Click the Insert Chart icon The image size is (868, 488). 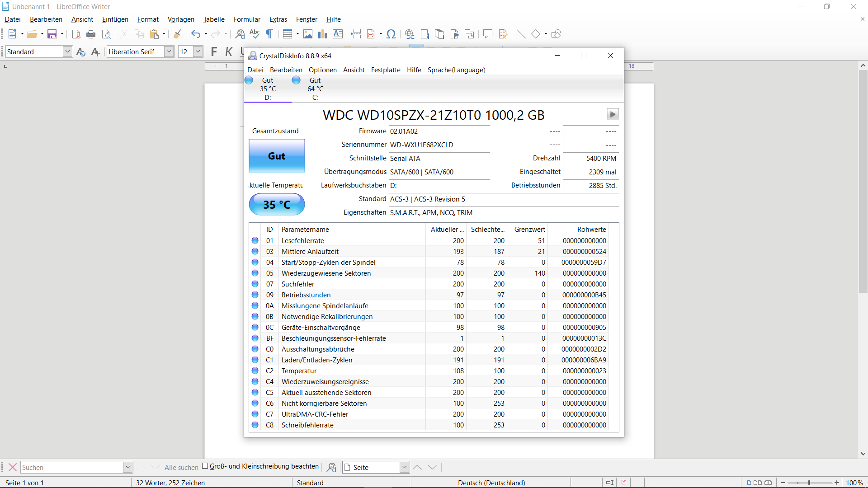[x=322, y=34]
